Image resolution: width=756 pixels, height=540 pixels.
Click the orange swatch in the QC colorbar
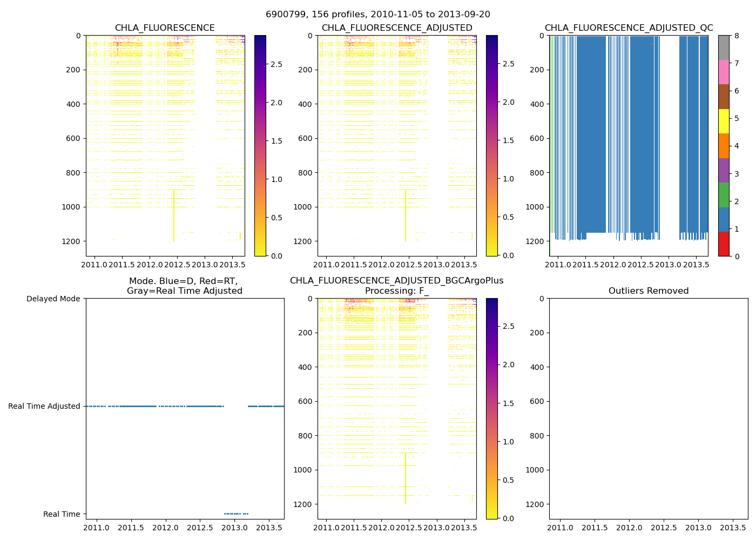click(724, 146)
